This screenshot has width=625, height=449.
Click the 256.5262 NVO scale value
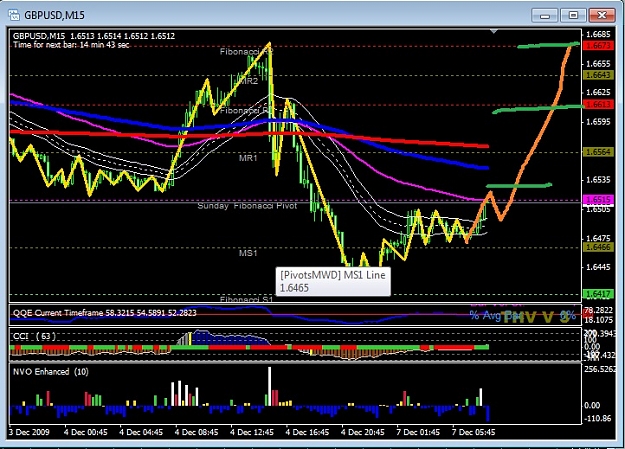click(x=600, y=369)
